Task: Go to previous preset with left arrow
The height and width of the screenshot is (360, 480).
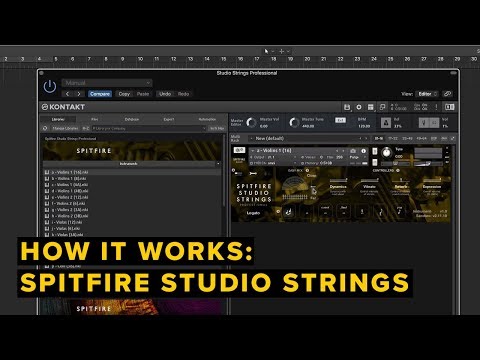Action: click(67, 94)
